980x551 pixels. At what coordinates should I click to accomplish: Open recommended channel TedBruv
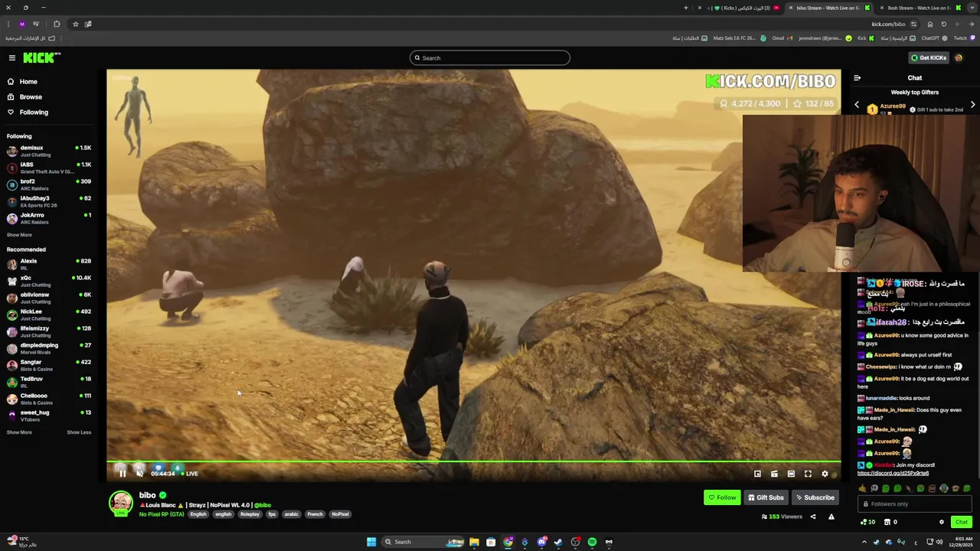click(49, 382)
